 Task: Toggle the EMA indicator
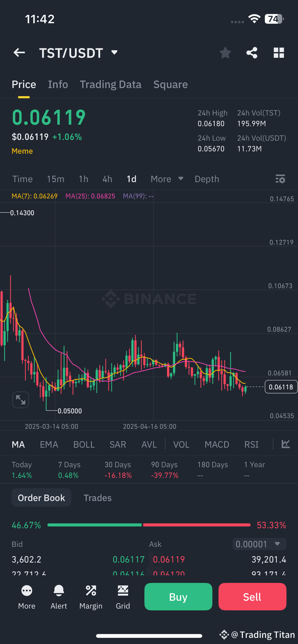[x=49, y=445]
